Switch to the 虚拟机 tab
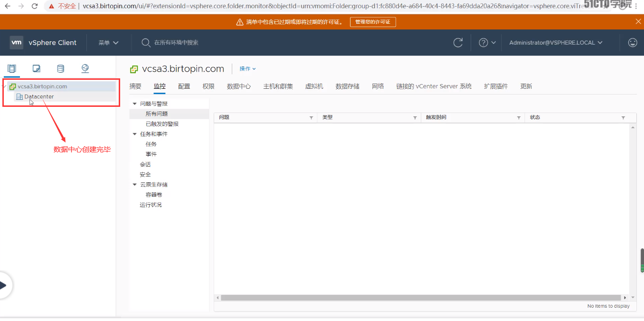Image resolution: width=644 pixels, height=321 pixels. (x=314, y=86)
